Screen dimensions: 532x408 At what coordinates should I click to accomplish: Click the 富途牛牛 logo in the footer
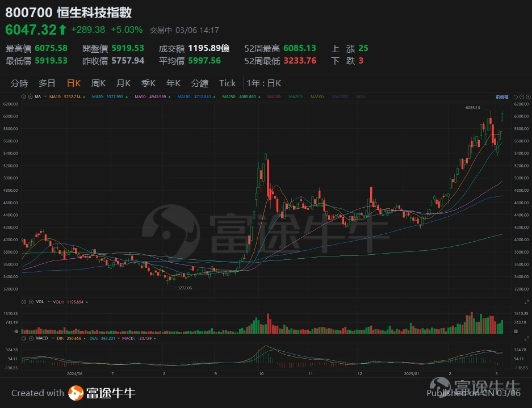pyautogui.click(x=102, y=393)
